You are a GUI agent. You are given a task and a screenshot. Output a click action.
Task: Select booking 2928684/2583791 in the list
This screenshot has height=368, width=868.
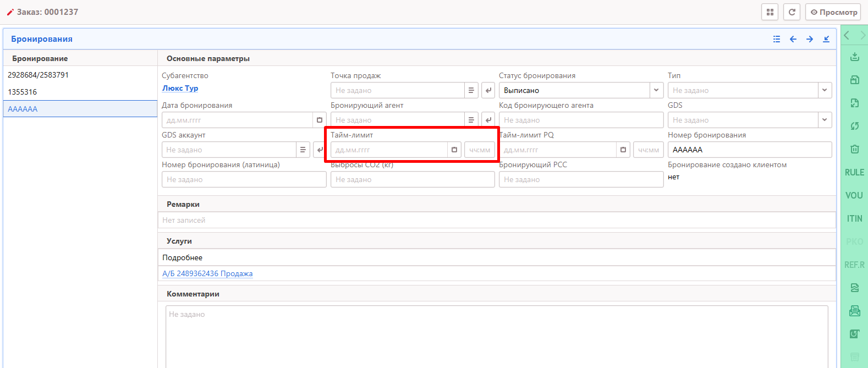click(x=39, y=75)
